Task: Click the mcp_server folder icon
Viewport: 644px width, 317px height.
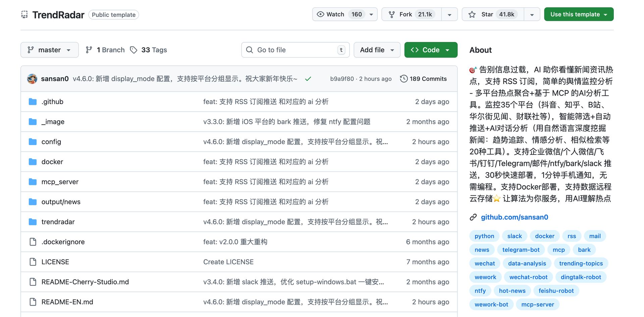Action: (33, 182)
